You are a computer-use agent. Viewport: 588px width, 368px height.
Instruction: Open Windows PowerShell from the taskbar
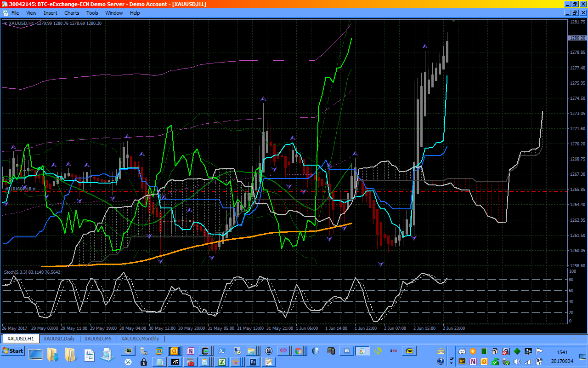point(221,351)
